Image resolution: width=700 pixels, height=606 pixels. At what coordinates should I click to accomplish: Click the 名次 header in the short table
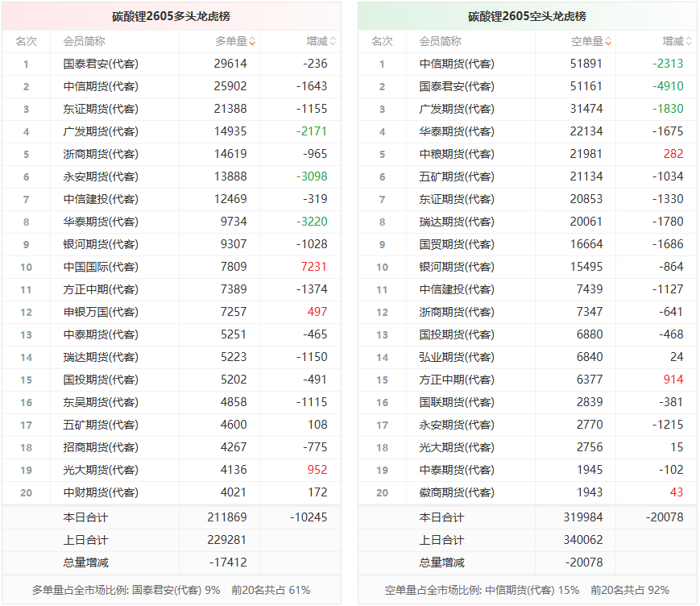pyautogui.click(x=382, y=42)
